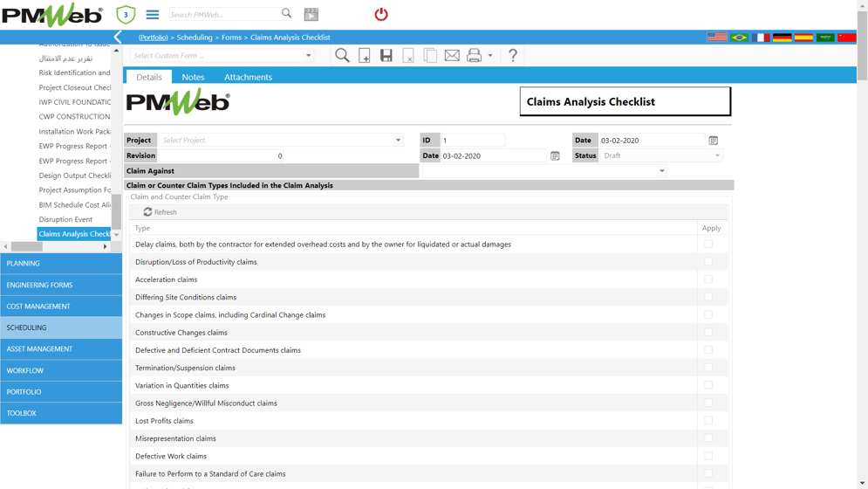
Task: Enable Apply for Defective Work claims
Action: (708, 456)
